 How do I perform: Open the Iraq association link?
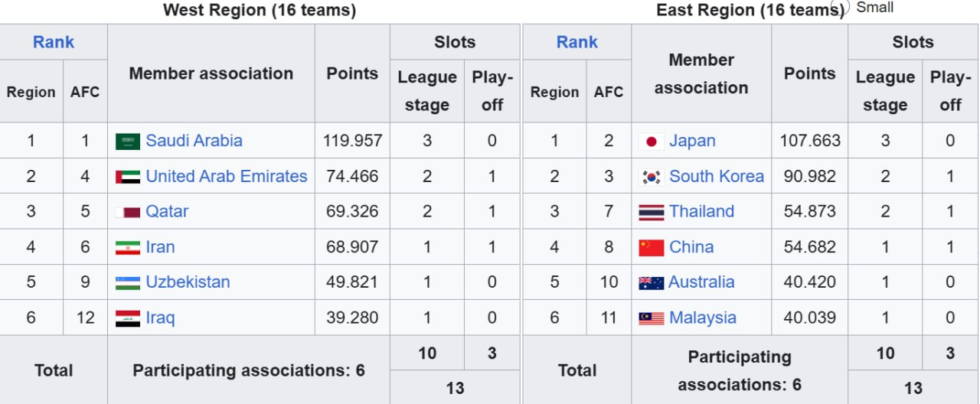click(160, 318)
